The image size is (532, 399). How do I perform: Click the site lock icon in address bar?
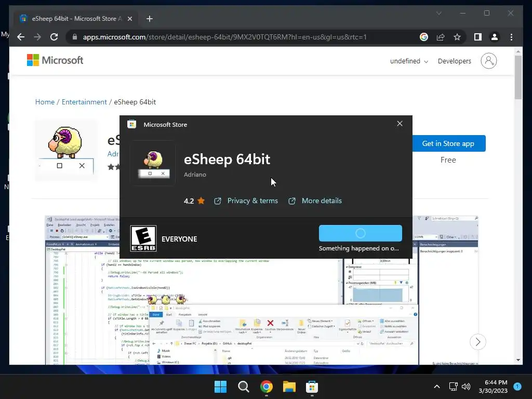tap(75, 37)
